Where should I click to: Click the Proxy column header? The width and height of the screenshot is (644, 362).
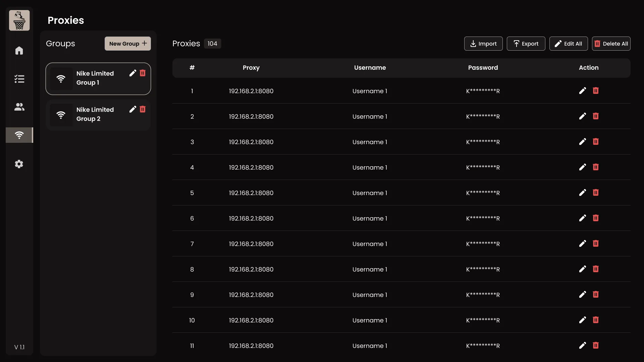coord(251,68)
